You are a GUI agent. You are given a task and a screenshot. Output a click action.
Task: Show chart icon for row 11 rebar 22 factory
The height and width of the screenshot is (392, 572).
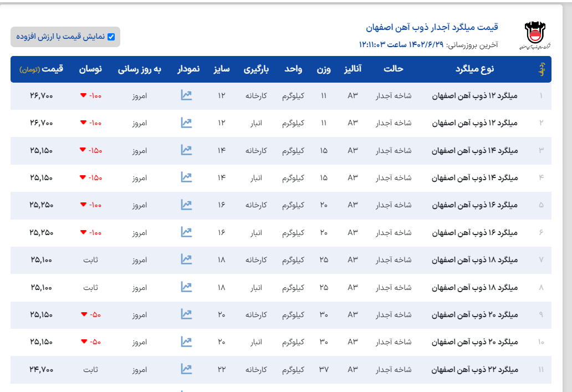click(186, 369)
